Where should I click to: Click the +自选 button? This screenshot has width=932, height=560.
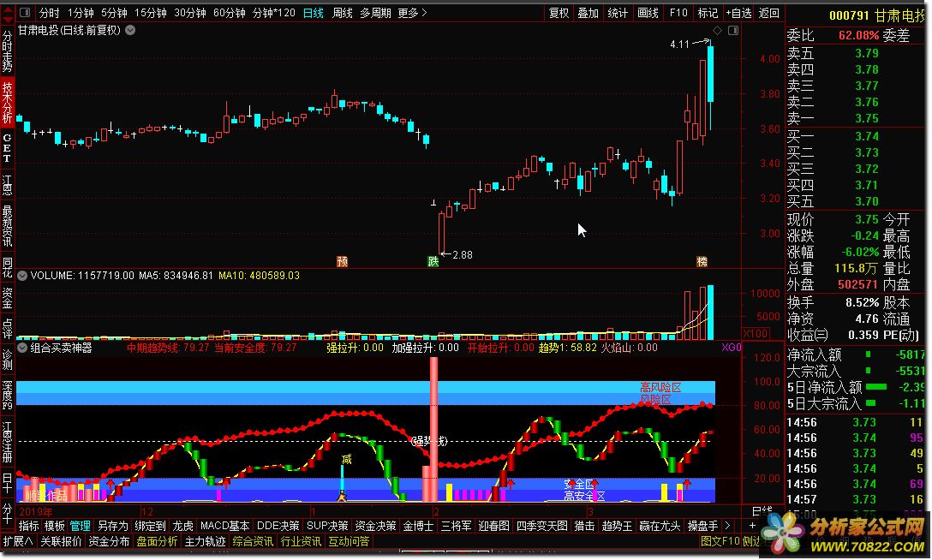[x=738, y=13]
